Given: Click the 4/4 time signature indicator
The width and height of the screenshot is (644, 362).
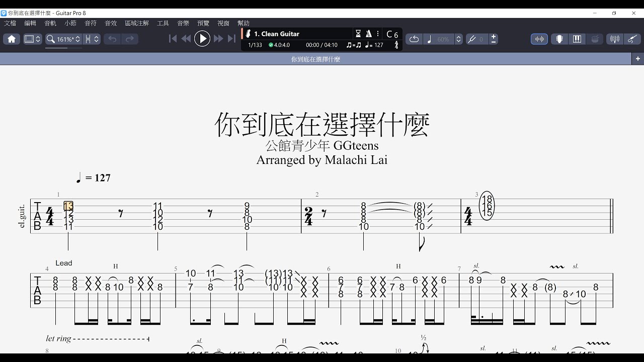Looking at the screenshot, I should point(396,45).
